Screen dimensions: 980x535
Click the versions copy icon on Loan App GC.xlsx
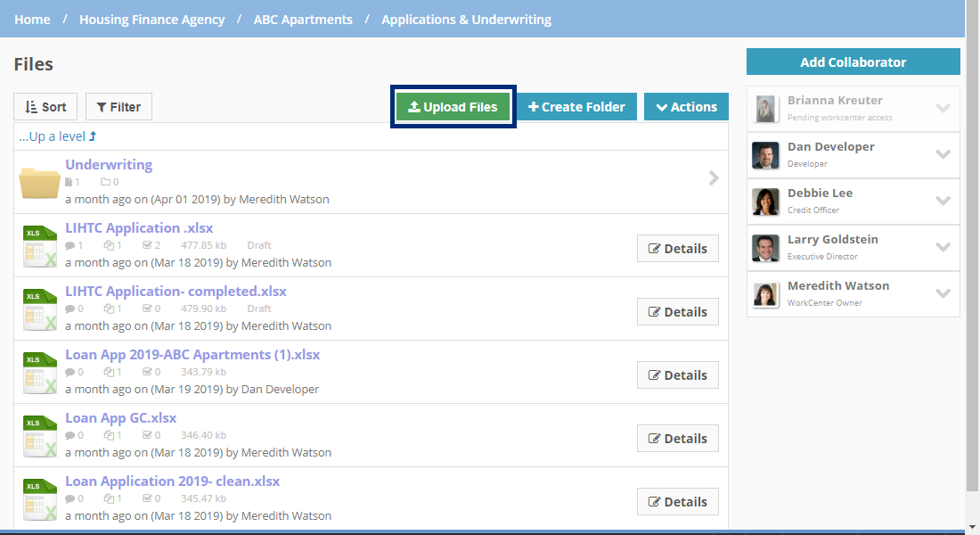pyautogui.click(x=109, y=435)
